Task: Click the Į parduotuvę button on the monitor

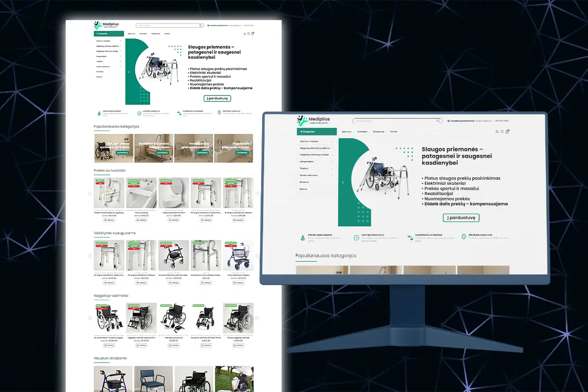Action: pos(461,218)
